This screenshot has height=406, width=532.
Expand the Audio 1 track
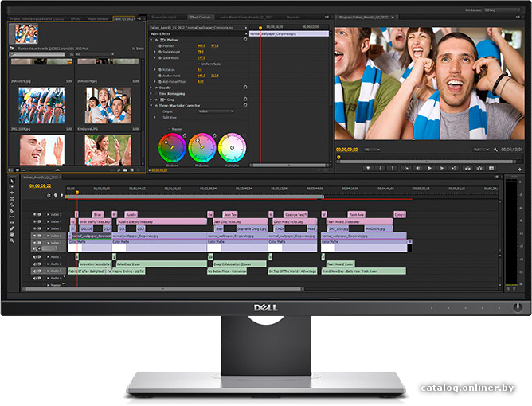[48, 257]
